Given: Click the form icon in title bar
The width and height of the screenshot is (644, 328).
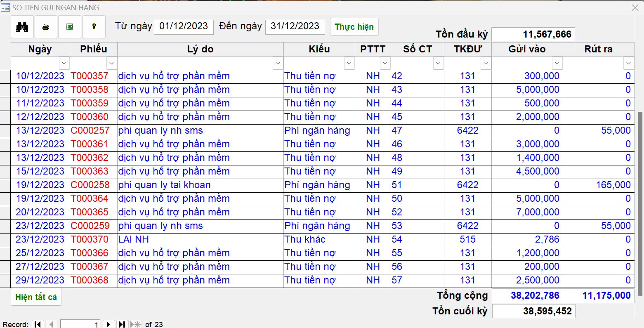Looking at the screenshot, I should pyautogui.click(x=5, y=7).
